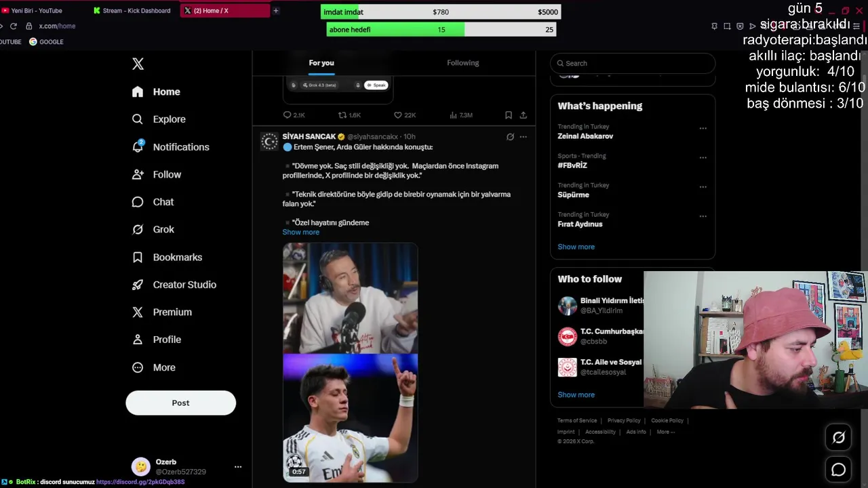868x488 pixels.
Task: Click the 10h post timestamp
Action: click(410, 136)
